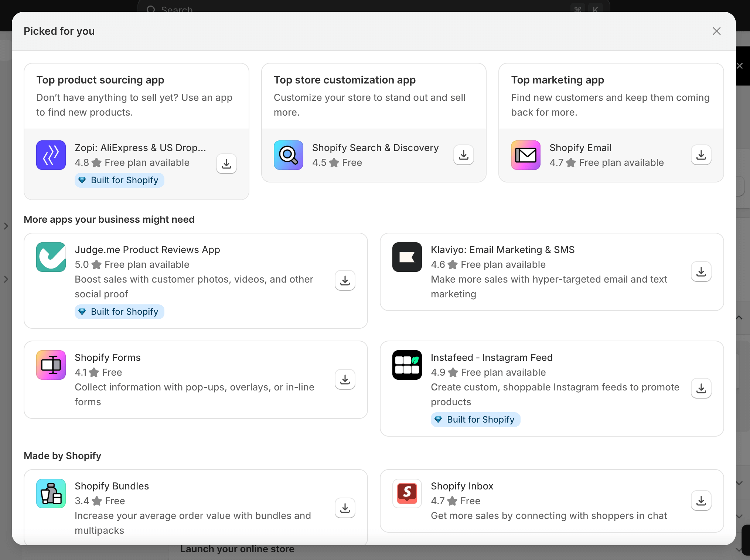
Task: Click the 'Picked for you' dialog title
Action: click(59, 31)
